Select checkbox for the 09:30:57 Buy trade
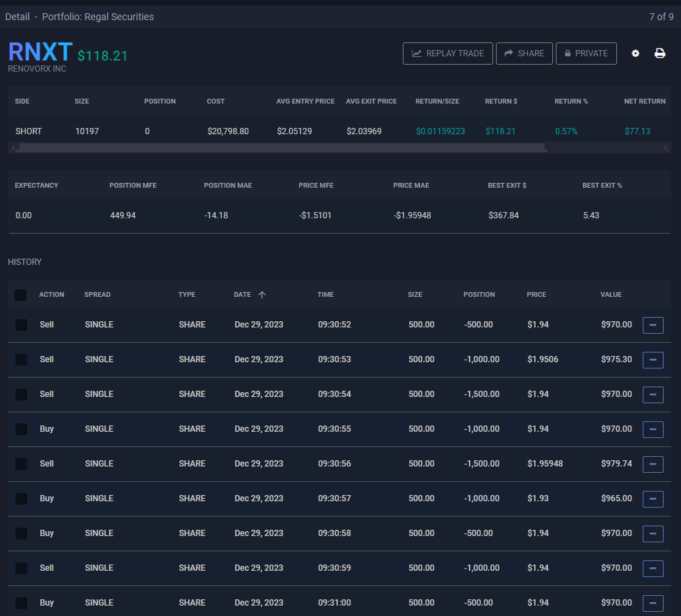 click(x=21, y=499)
